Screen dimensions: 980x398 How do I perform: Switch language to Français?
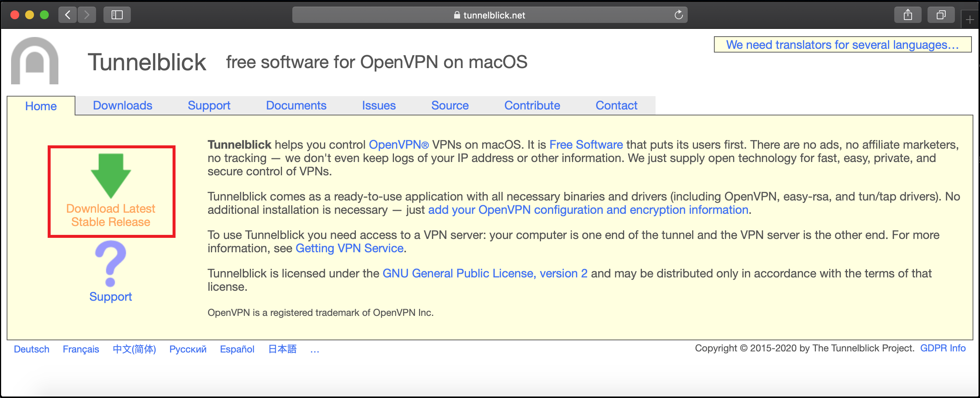tap(81, 349)
